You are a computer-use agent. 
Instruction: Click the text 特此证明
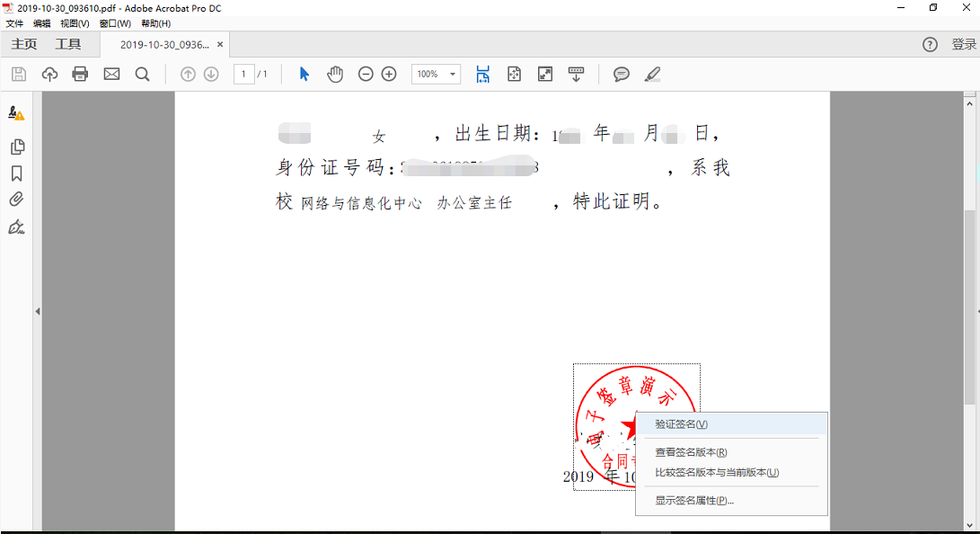click(x=611, y=201)
